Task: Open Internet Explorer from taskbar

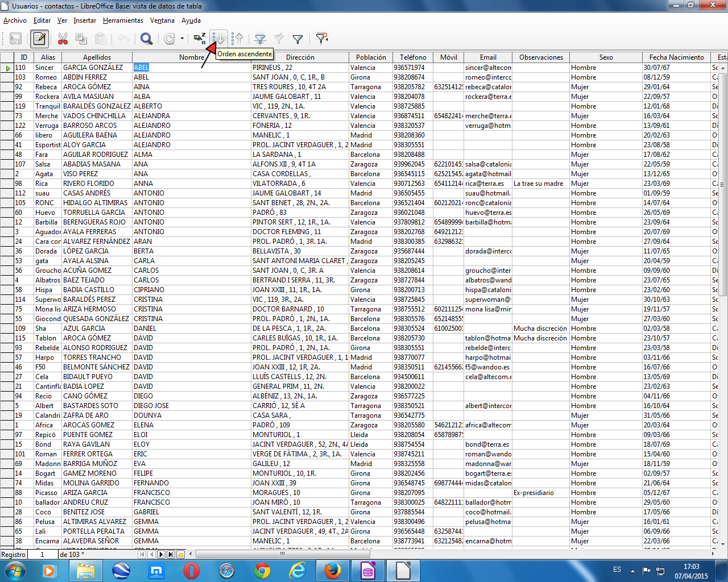Action: tap(297, 571)
